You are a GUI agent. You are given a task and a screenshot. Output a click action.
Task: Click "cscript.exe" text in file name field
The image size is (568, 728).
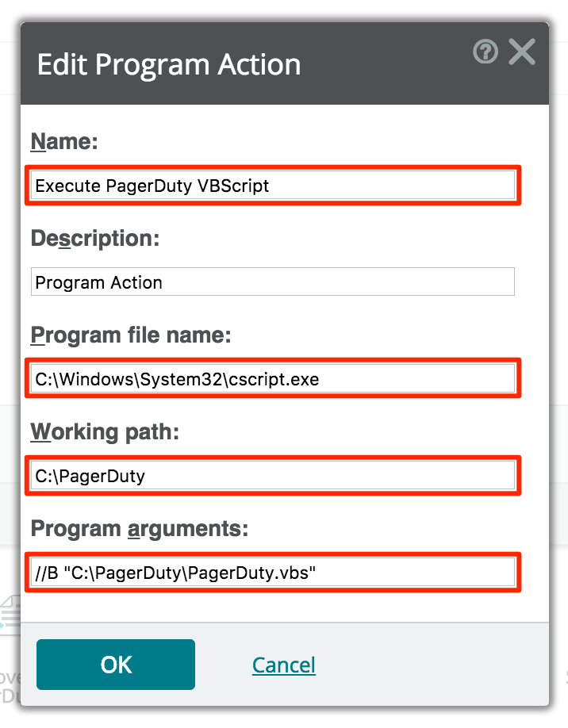(x=273, y=380)
